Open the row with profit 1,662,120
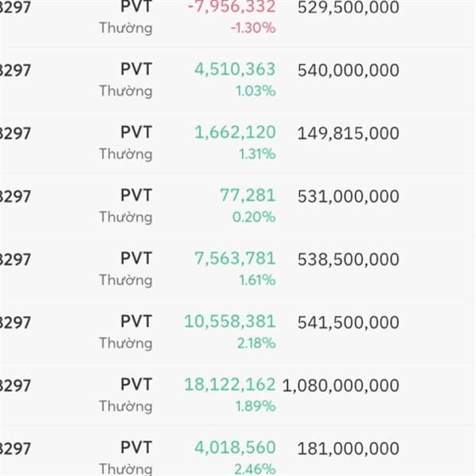This screenshot has width=476, height=476. point(235,132)
